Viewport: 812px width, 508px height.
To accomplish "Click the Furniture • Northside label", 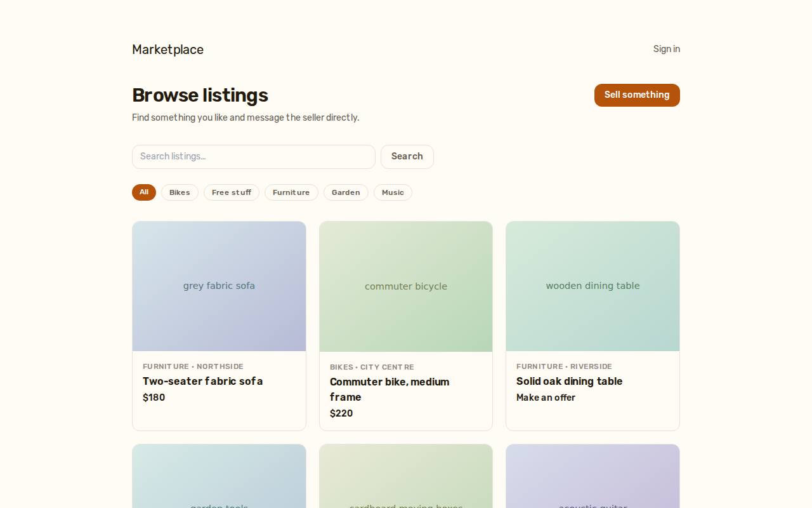I will pyautogui.click(x=193, y=366).
